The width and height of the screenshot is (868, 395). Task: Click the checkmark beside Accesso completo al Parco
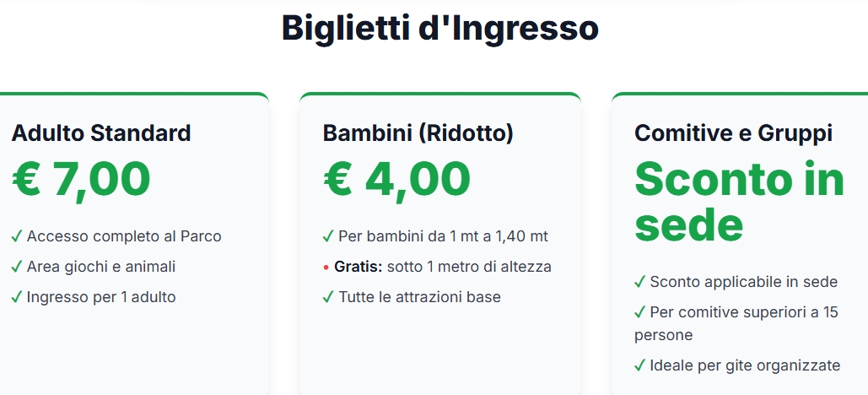coord(17,236)
